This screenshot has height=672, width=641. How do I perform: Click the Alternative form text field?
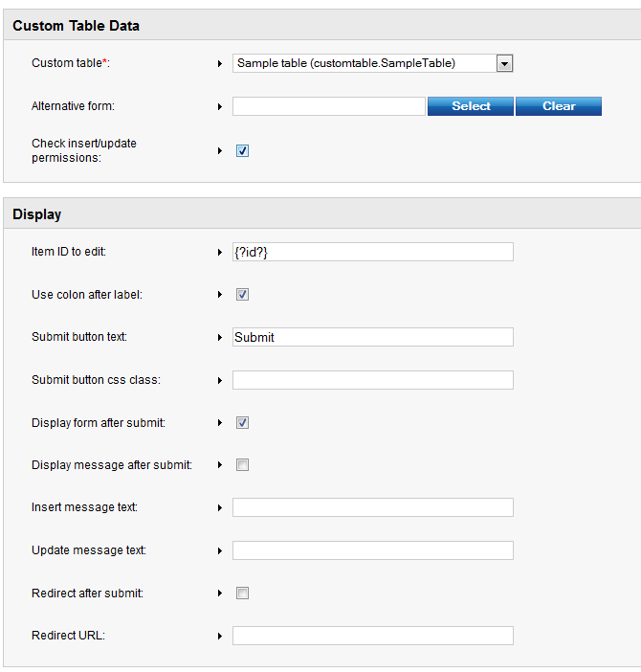click(x=328, y=106)
